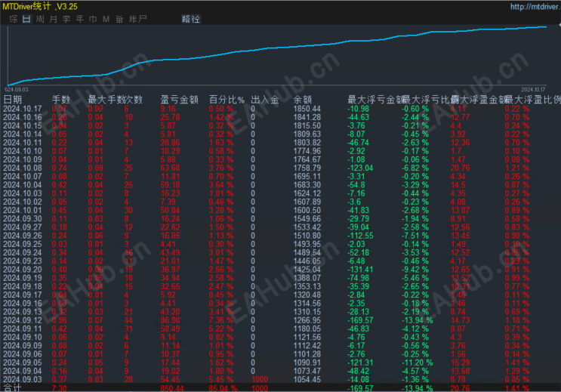Viewport: 561px width, 392px height.
Task: Click chart start date label 09.03
Action: click(17, 89)
